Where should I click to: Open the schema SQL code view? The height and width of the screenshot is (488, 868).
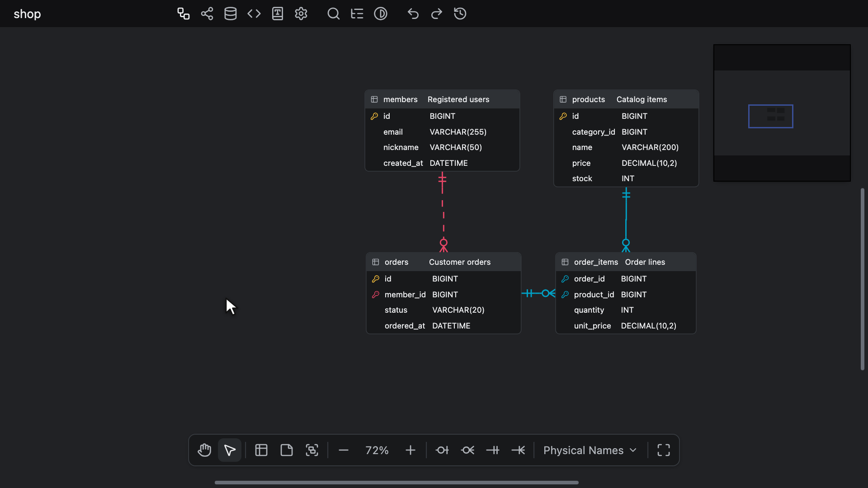[x=254, y=14]
